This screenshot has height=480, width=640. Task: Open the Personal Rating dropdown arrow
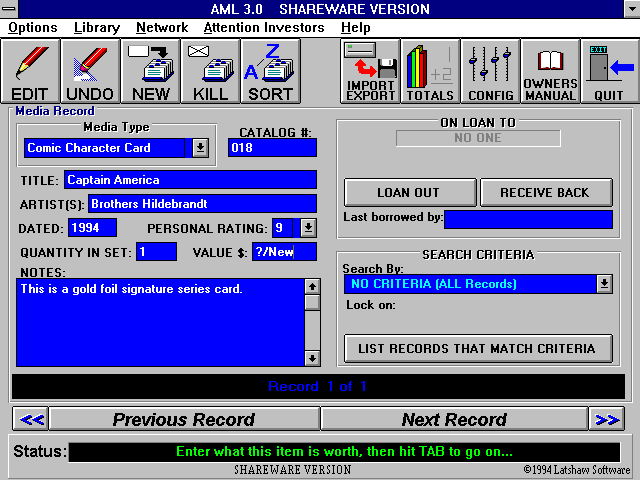(x=308, y=228)
